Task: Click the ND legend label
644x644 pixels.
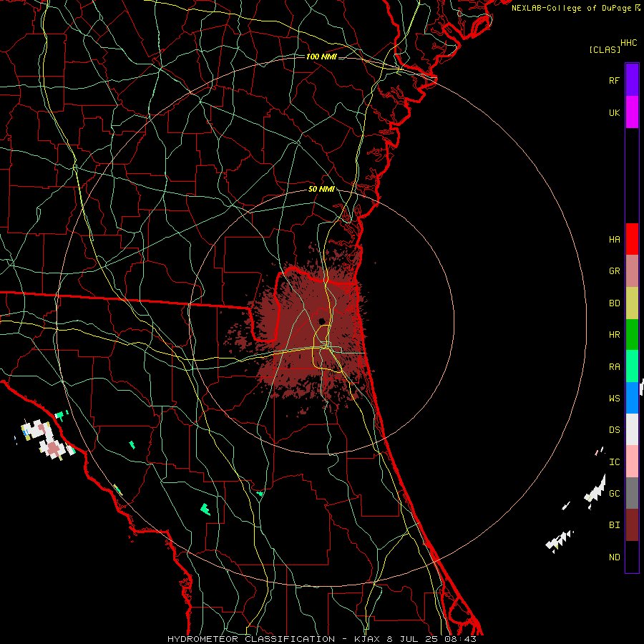Action: 614,557
